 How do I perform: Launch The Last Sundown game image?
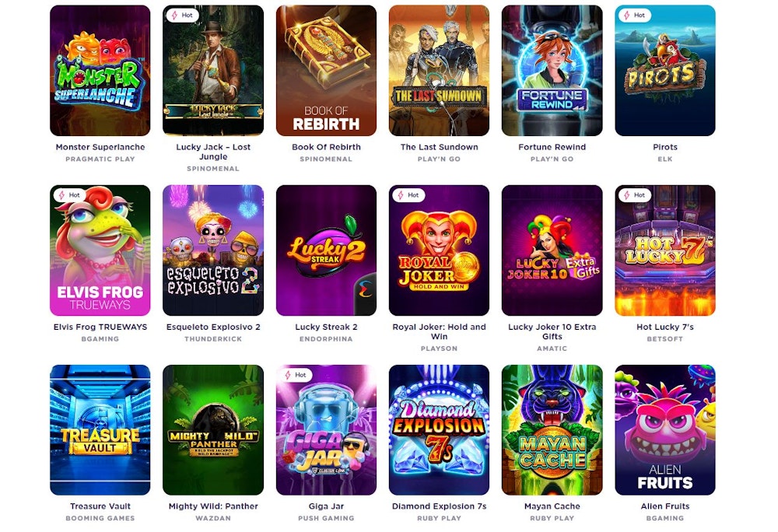click(x=439, y=71)
